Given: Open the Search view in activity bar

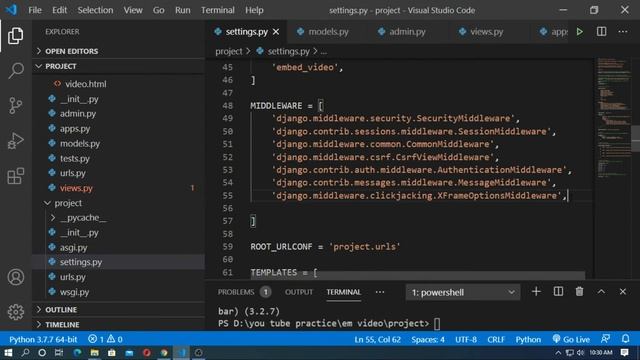Looking at the screenshot, I should [16, 71].
